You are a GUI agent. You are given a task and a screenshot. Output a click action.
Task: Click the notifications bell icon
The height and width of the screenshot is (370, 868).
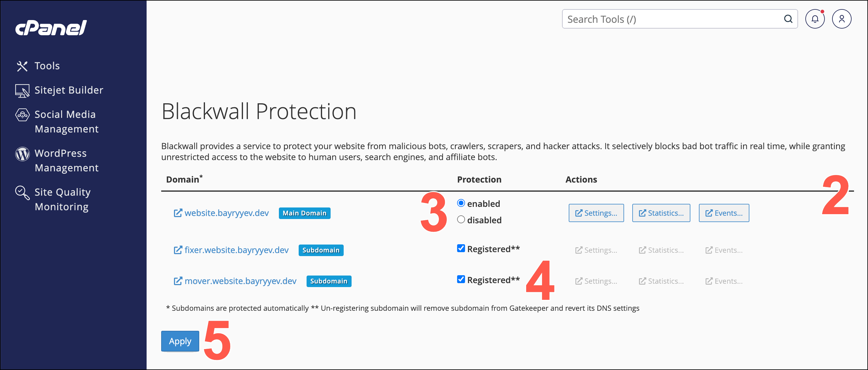point(815,19)
